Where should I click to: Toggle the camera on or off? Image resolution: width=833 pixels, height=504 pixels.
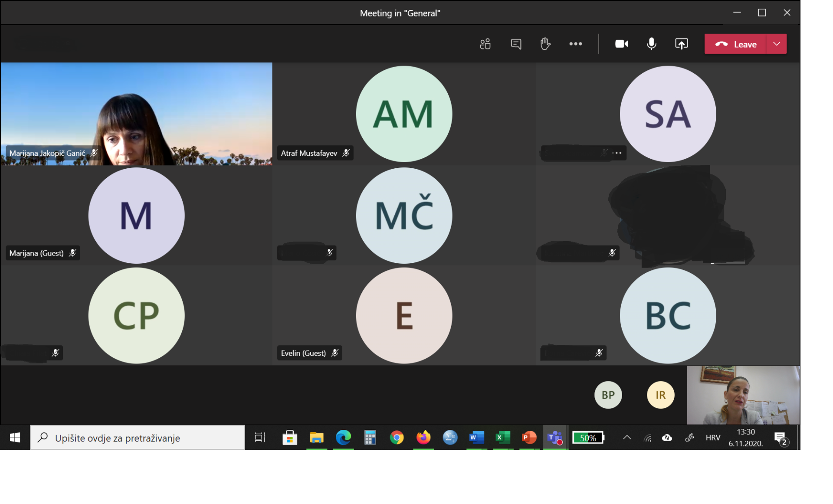621,44
